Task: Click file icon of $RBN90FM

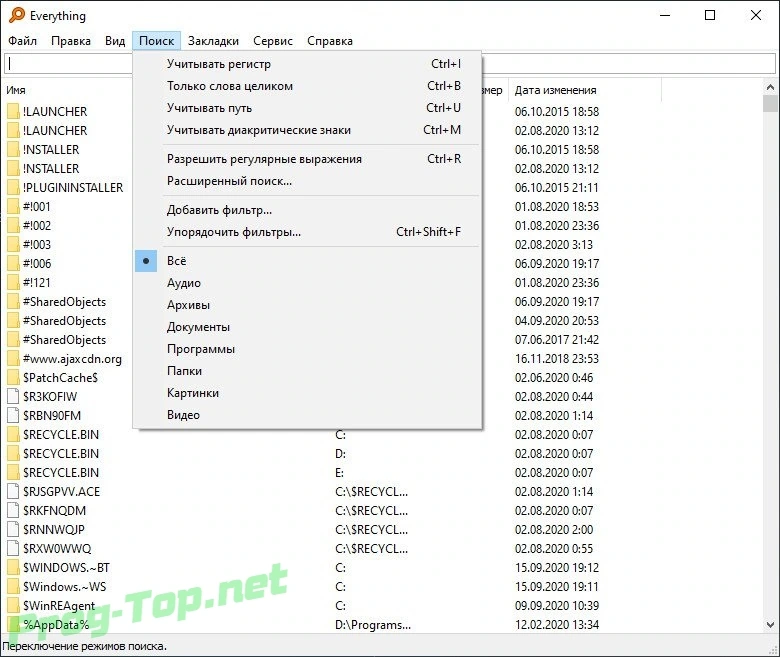Action: pos(13,415)
